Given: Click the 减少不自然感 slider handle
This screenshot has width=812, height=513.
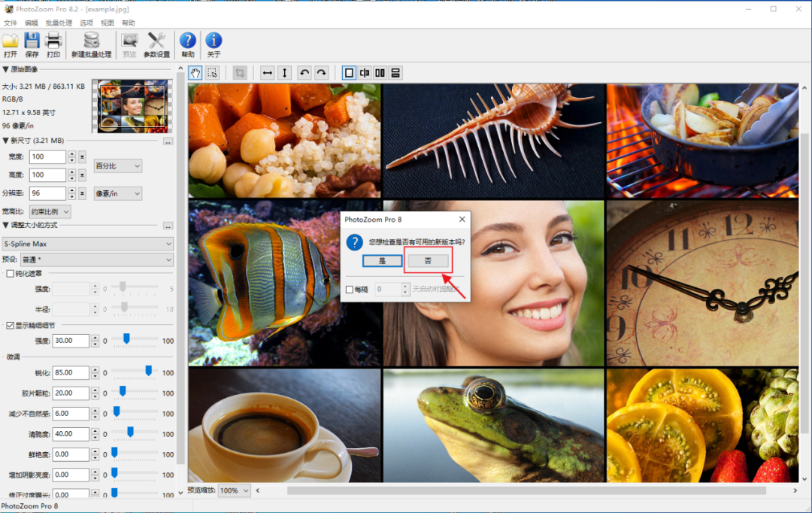Looking at the screenshot, I should tap(117, 411).
